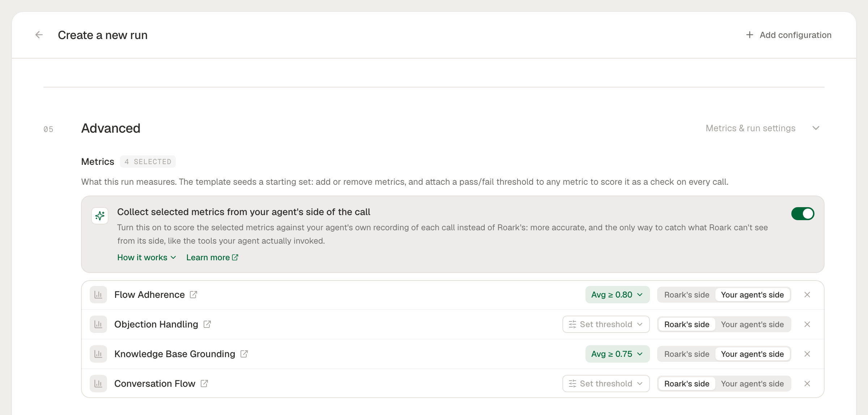Select Roark's side for Objection Handling

[686, 324]
